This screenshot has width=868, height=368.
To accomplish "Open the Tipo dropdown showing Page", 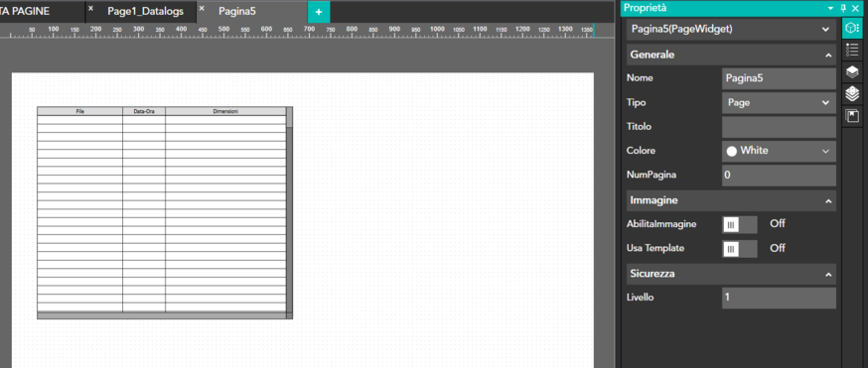I will 779,103.
